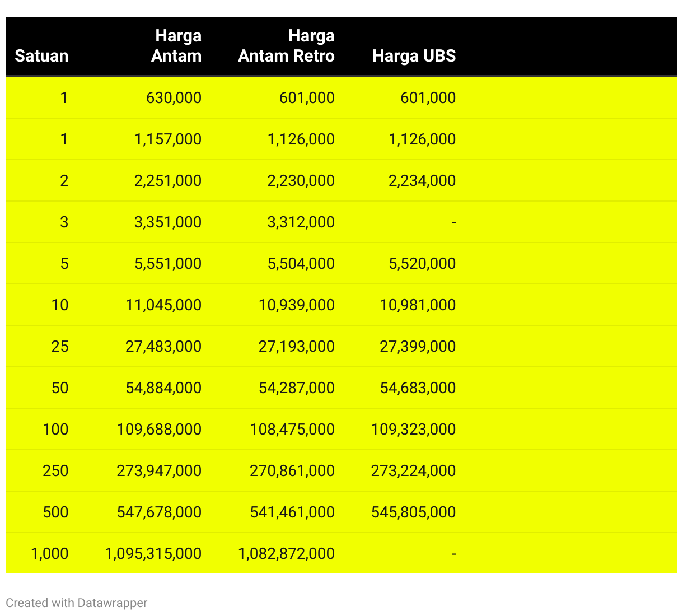Select the Antam Retro price 2,230,000
Image resolution: width=683 pixels, height=616 pixels.
point(301,181)
